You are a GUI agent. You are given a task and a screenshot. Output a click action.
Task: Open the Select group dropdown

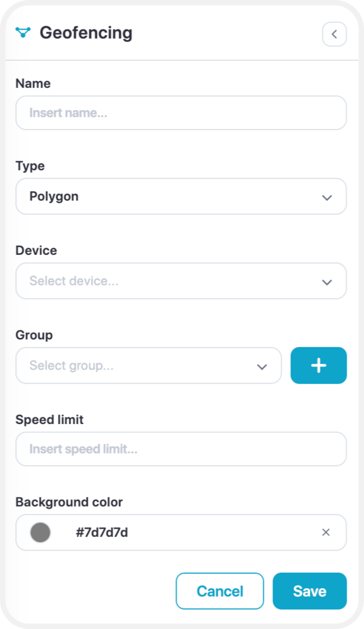pyautogui.click(x=149, y=366)
